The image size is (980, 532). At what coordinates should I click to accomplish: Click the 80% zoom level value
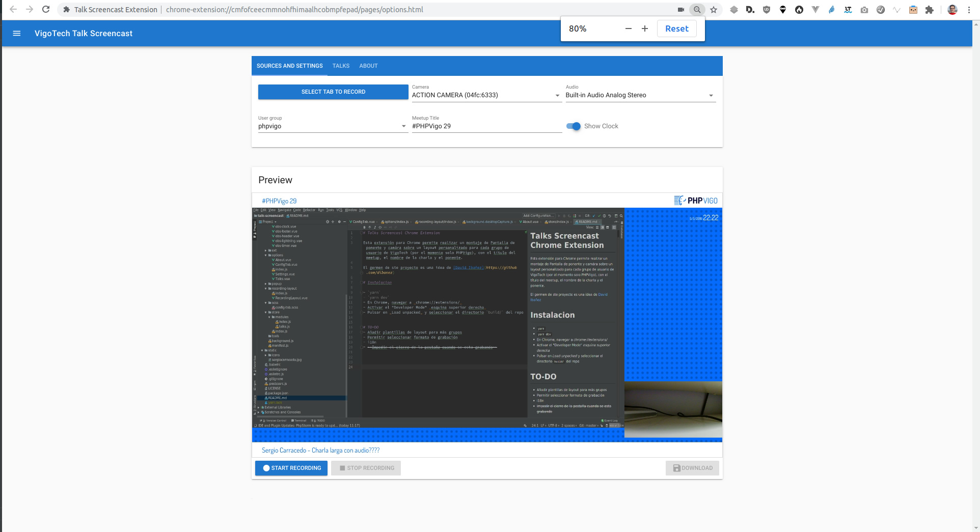coord(578,29)
